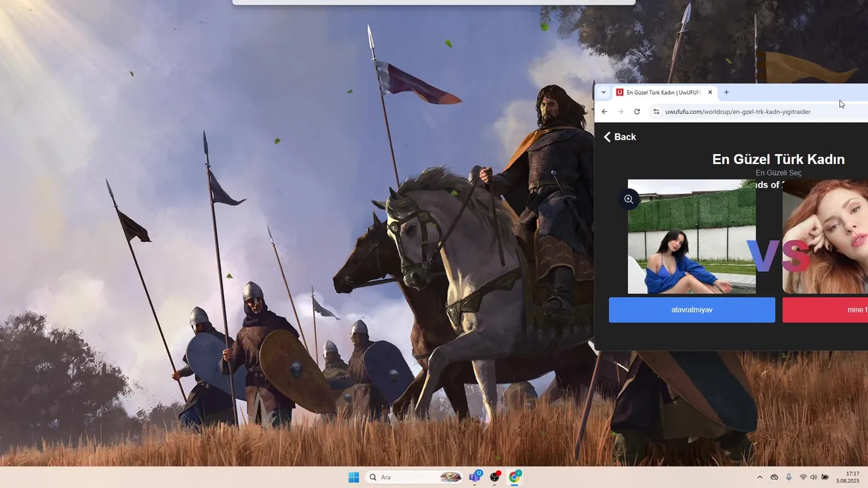Vote with the red mine button
The width and height of the screenshot is (868, 488).
tap(825, 310)
